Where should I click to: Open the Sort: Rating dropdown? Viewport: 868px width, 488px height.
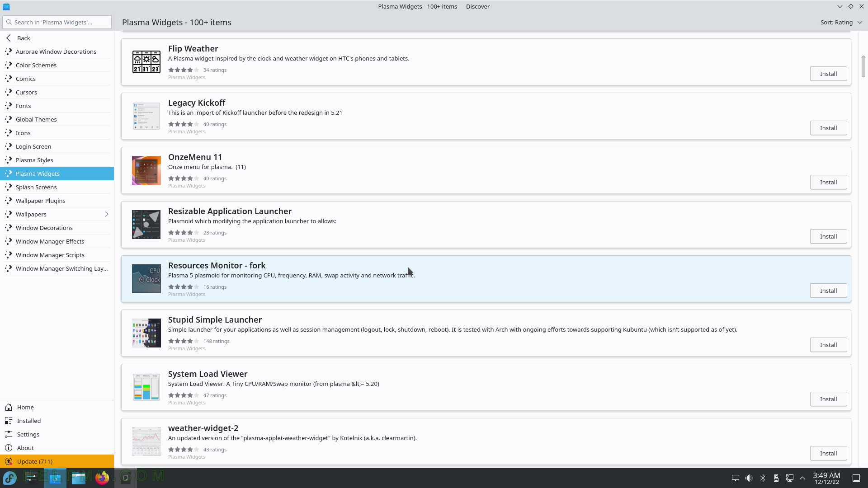841,22
